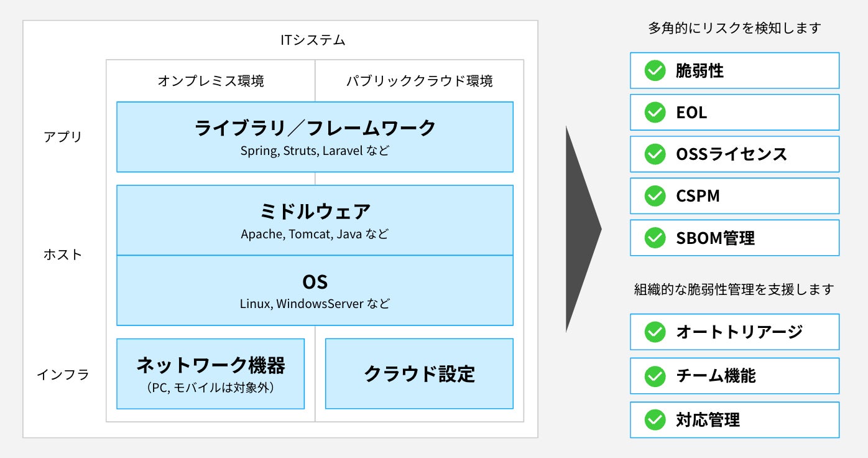Click the green checkmark beside 脆弱性

pos(655,71)
